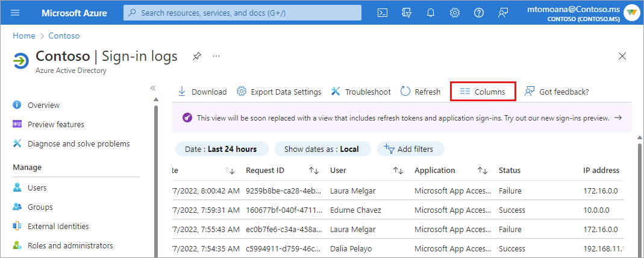Open the more options ellipsis next to title

pyautogui.click(x=216, y=56)
